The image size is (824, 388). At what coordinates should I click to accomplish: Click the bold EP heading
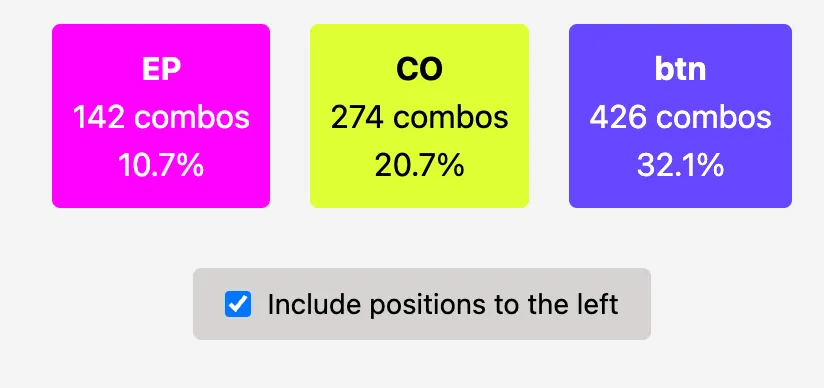pyautogui.click(x=161, y=69)
